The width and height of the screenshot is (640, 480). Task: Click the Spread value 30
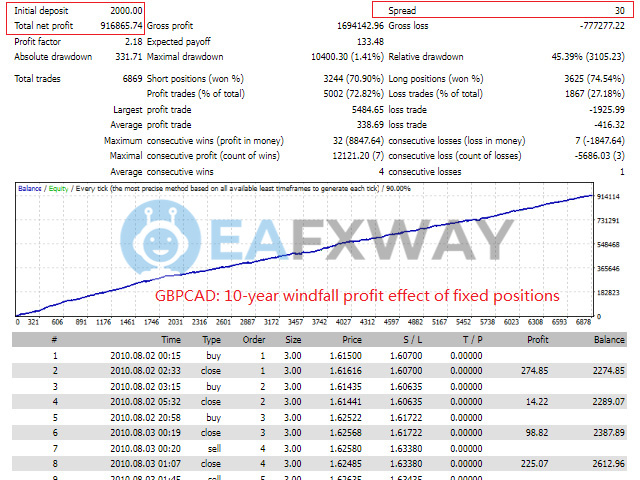620,11
